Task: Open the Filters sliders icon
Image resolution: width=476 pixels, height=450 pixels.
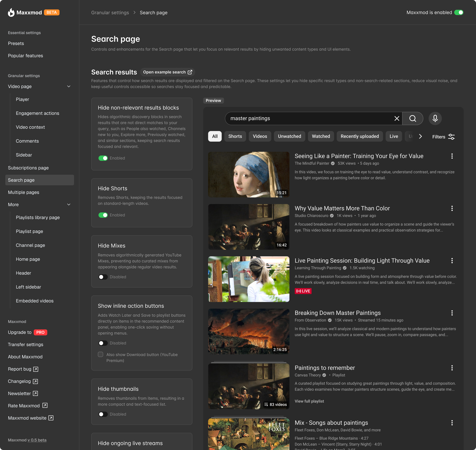Action: pyautogui.click(x=451, y=137)
